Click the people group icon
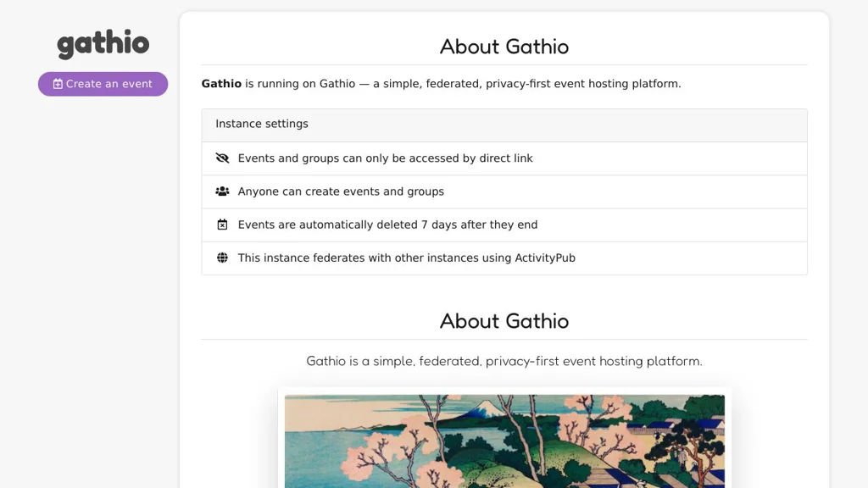The width and height of the screenshot is (868, 488). coord(222,191)
